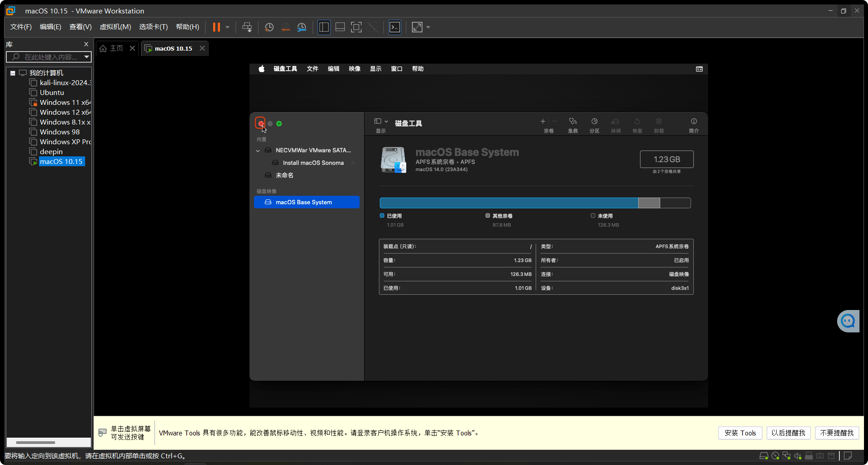Open the 磁盘工具 menu in macOS

click(x=285, y=69)
